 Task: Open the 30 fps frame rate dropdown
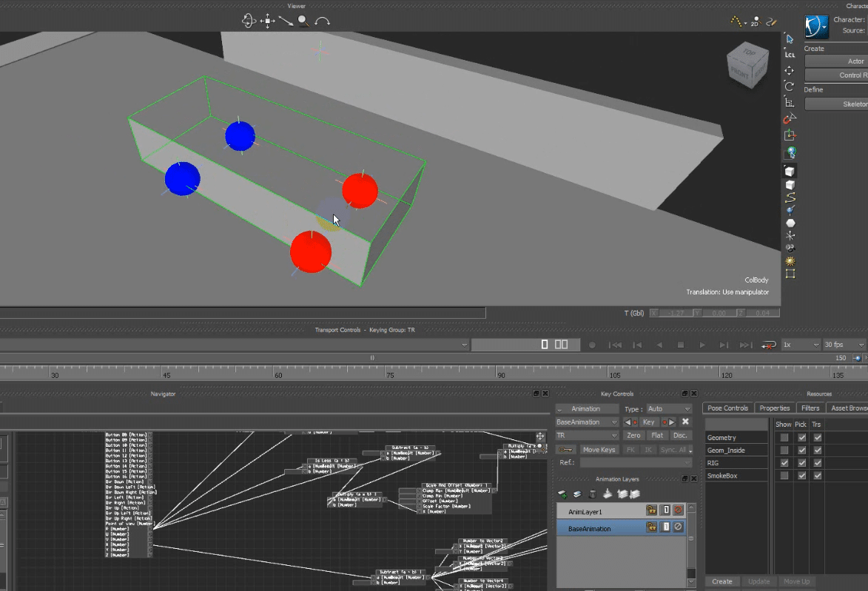click(x=844, y=345)
